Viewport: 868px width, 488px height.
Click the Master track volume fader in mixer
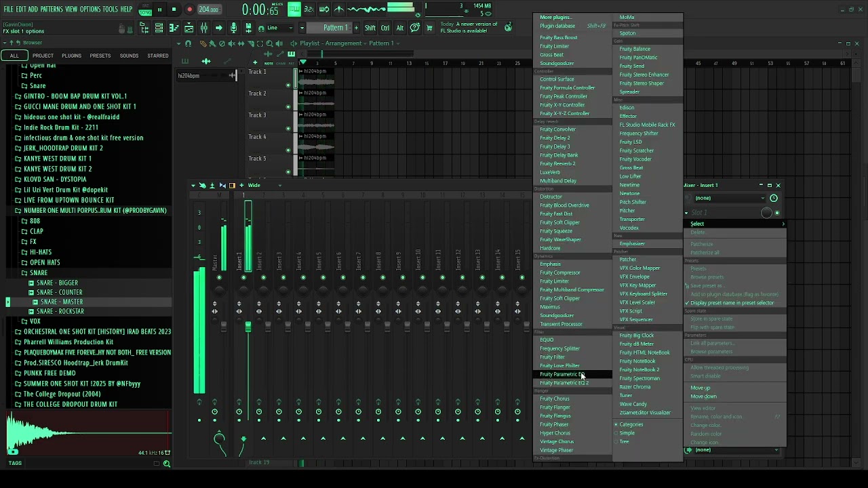pos(224,326)
